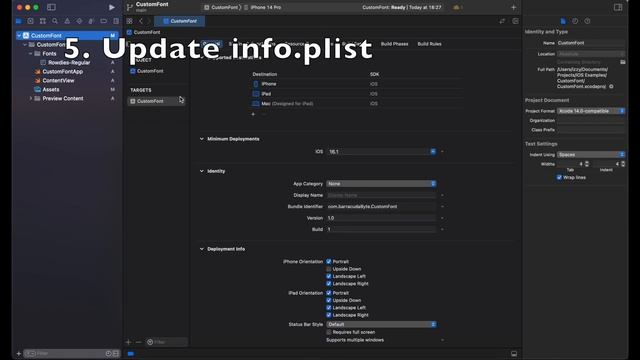The height and width of the screenshot is (360, 640).
Task: Open the Find navigator
Action: [55, 21]
